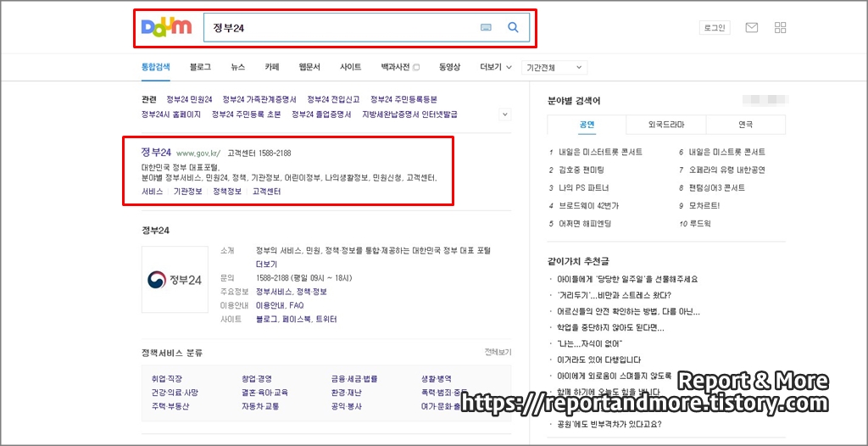Select the 생활·병역 category
The image size is (868, 446).
(x=437, y=379)
